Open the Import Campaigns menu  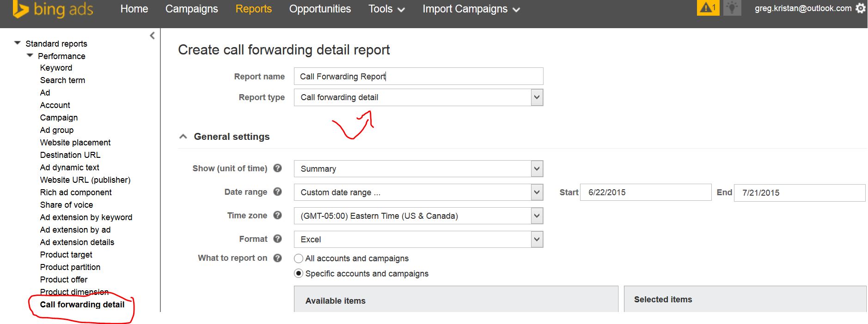(471, 9)
